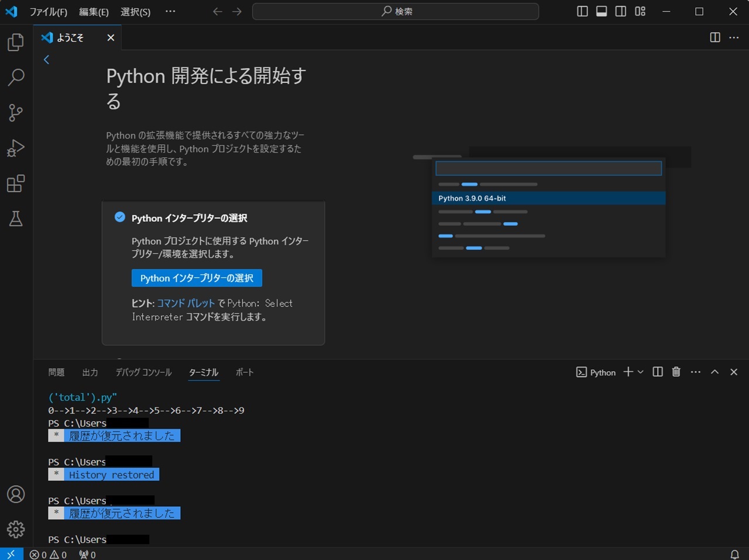The image size is (749, 560).
Task: Toggle the completed step check circle
Action: [x=119, y=217]
